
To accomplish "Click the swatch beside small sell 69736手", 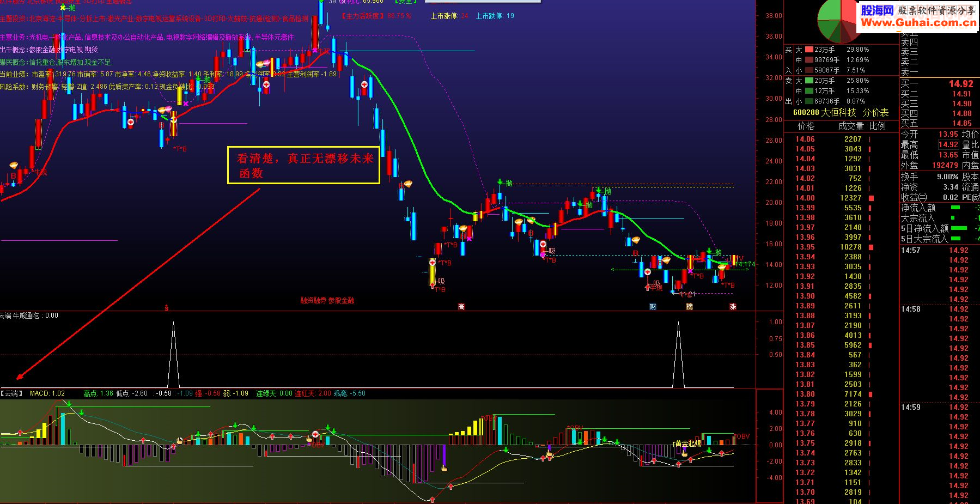I will pos(809,101).
